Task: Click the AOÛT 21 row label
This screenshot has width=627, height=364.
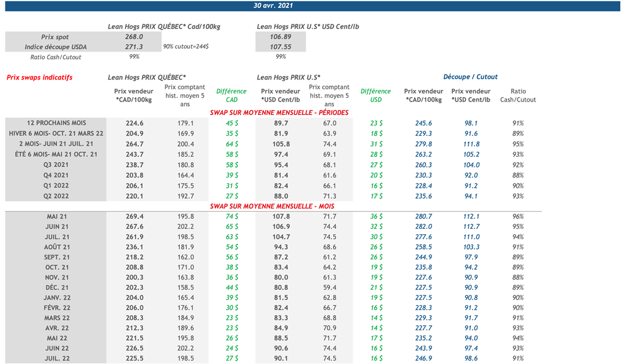Action: pyautogui.click(x=56, y=248)
